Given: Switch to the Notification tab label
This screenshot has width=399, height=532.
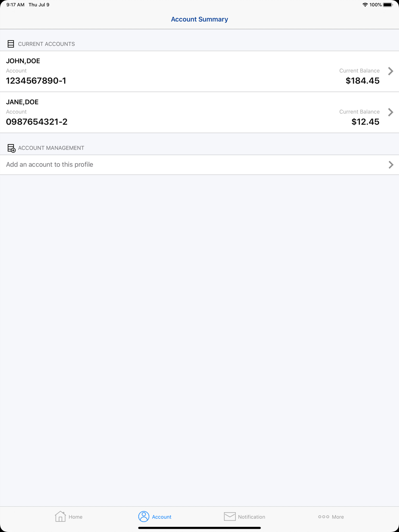Looking at the screenshot, I should tap(251, 517).
